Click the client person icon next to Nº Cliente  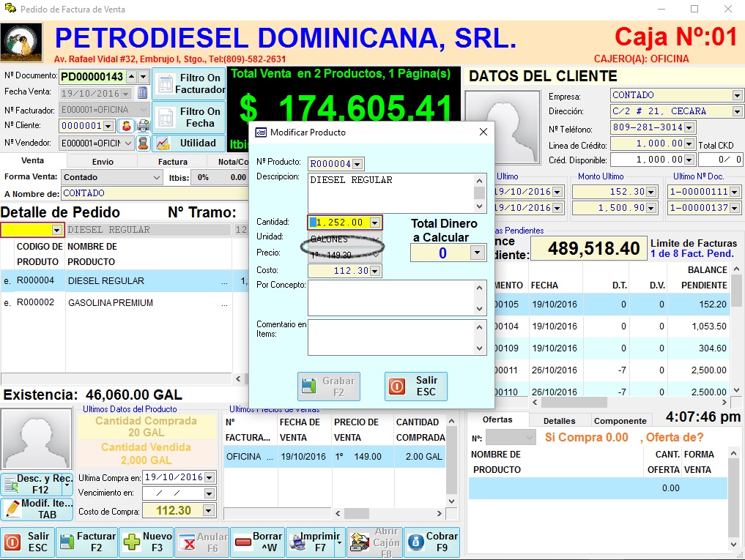pyautogui.click(x=126, y=126)
